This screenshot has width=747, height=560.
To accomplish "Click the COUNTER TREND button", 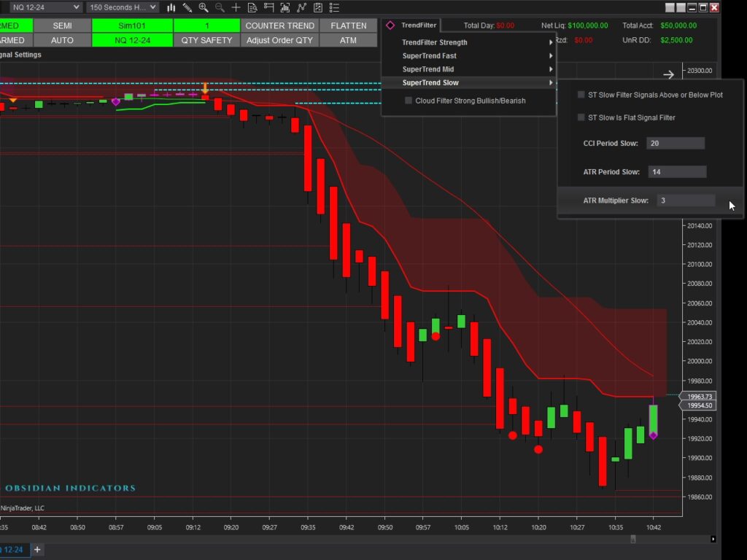I will click(x=280, y=26).
